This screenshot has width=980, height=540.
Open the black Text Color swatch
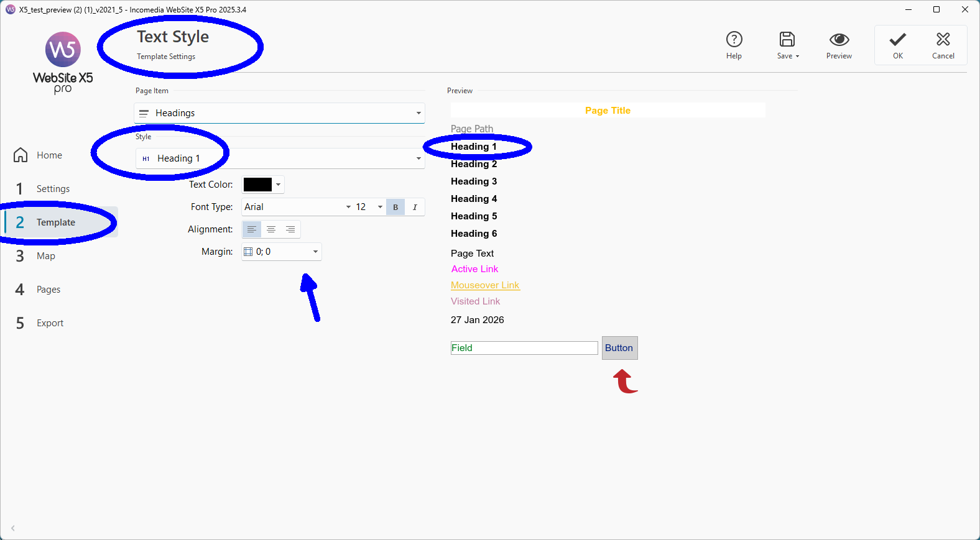(258, 185)
